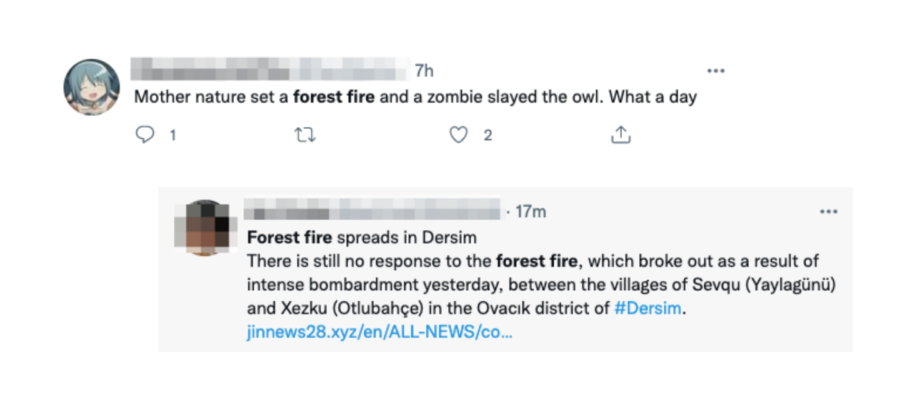
Task: Click the bold 'forest fire' in Mother nature tweet
Action: pyautogui.click(x=334, y=97)
